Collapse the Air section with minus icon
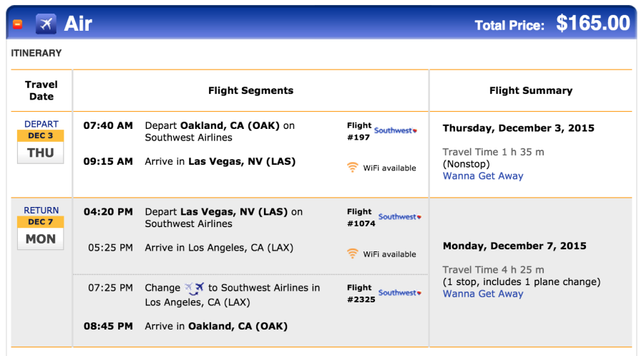644x356 pixels. click(x=18, y=24)
